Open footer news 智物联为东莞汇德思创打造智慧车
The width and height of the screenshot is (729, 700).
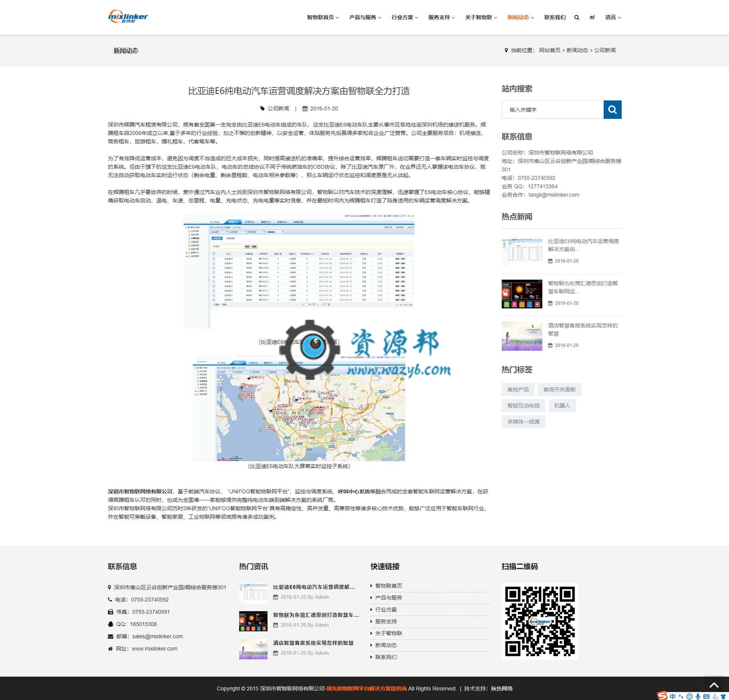coord(316,615)
